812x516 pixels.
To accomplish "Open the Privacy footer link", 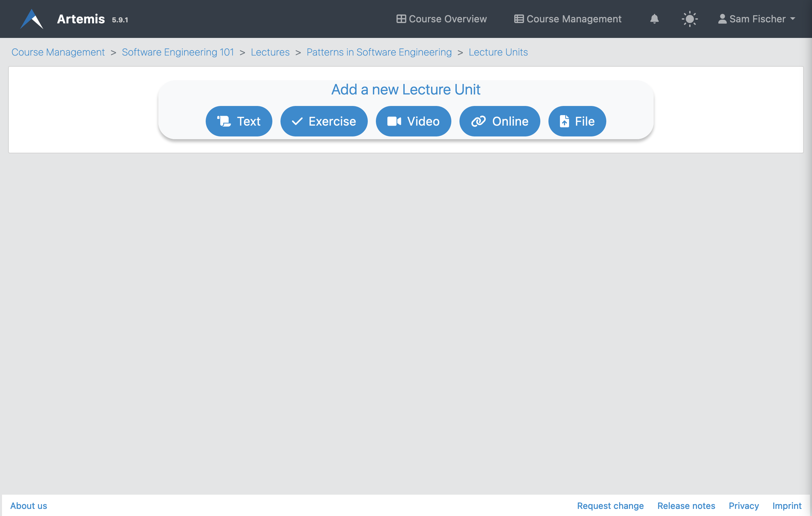I will 744,506.
